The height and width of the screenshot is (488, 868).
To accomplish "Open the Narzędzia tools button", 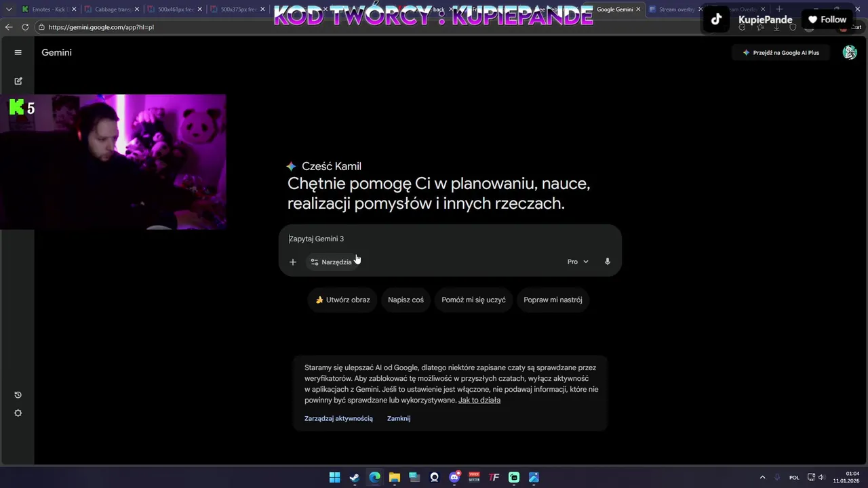I will (x=332, y=262).
